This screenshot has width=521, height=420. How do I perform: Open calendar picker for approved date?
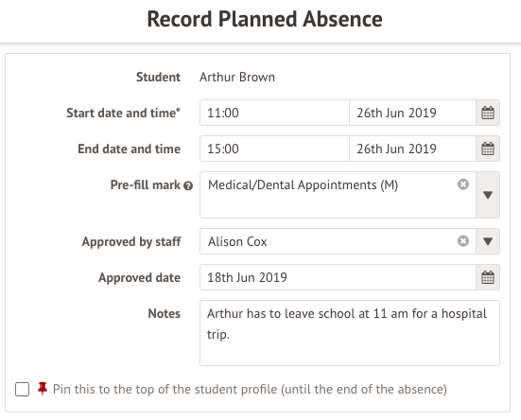488,277
